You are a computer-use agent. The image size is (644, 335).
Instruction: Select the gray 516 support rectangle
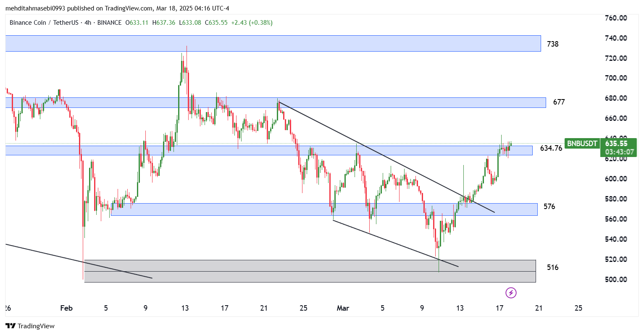[310, 271]
